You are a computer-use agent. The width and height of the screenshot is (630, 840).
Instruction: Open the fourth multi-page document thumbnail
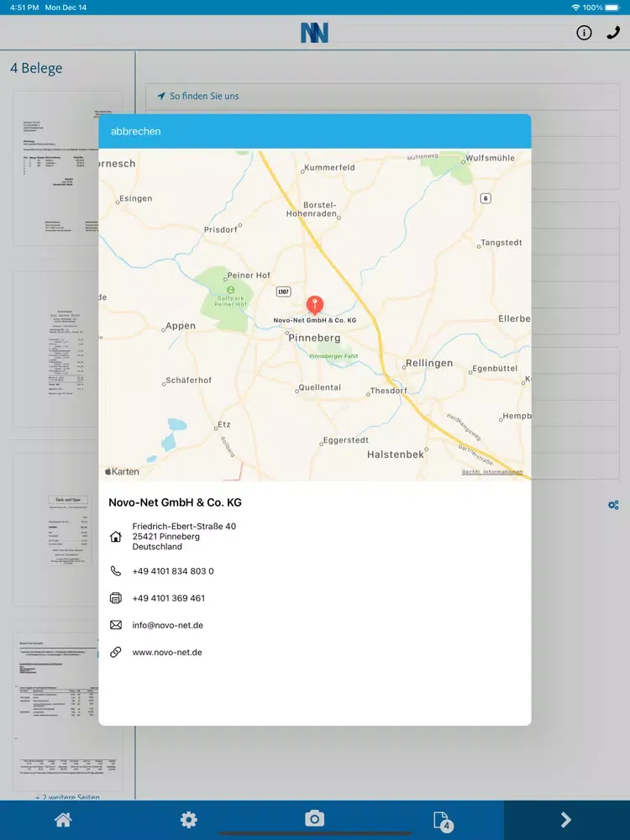[x=67, y=711]
